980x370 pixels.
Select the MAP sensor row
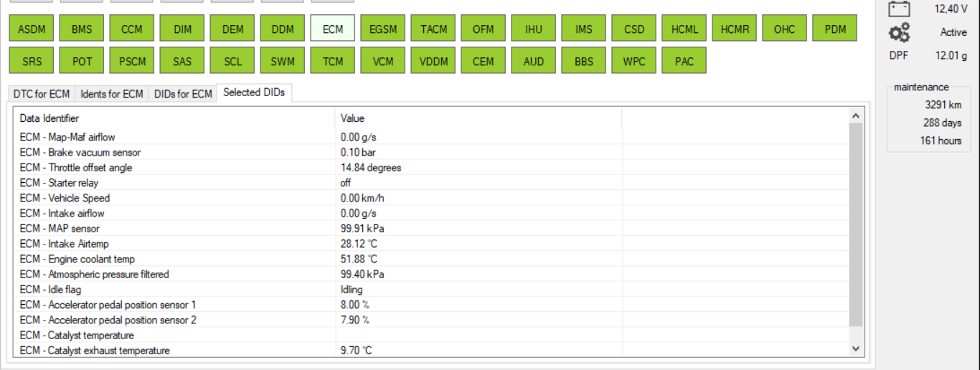click(60, 229)
